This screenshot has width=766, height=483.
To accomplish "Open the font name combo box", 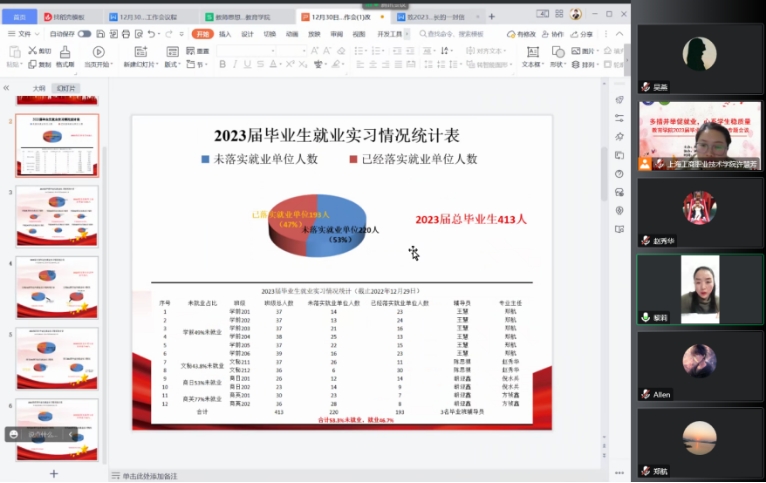I will tap(244, 50).
